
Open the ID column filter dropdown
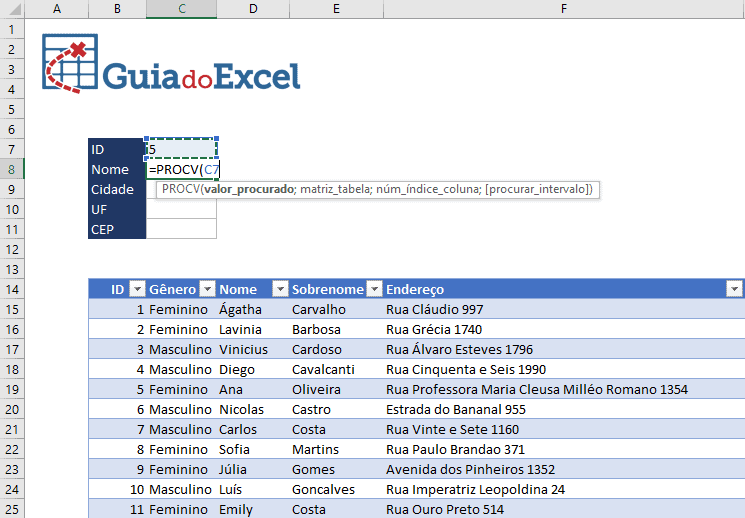point(137,289)
